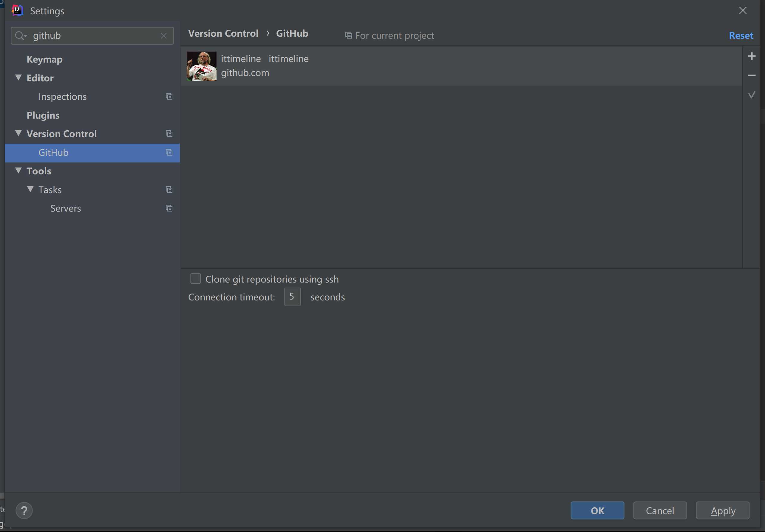Select the Plugins menu item
Viewport: 765px width, 532px height.
pos(43,114)
